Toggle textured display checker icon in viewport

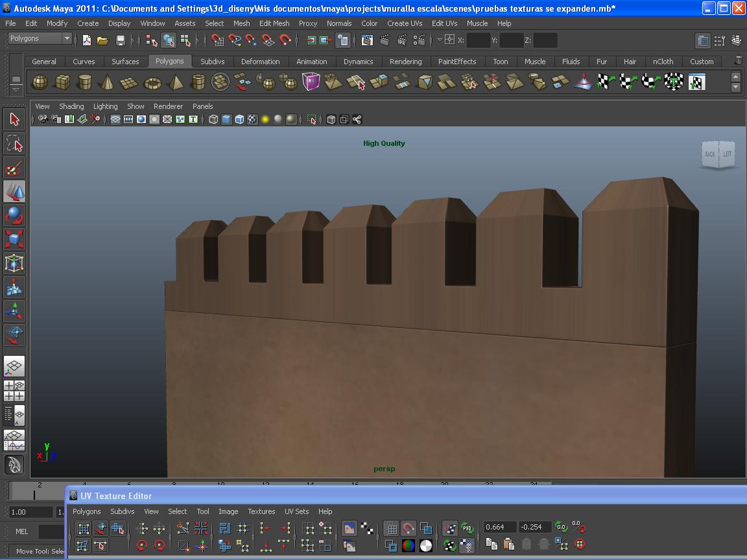point(252,119)
